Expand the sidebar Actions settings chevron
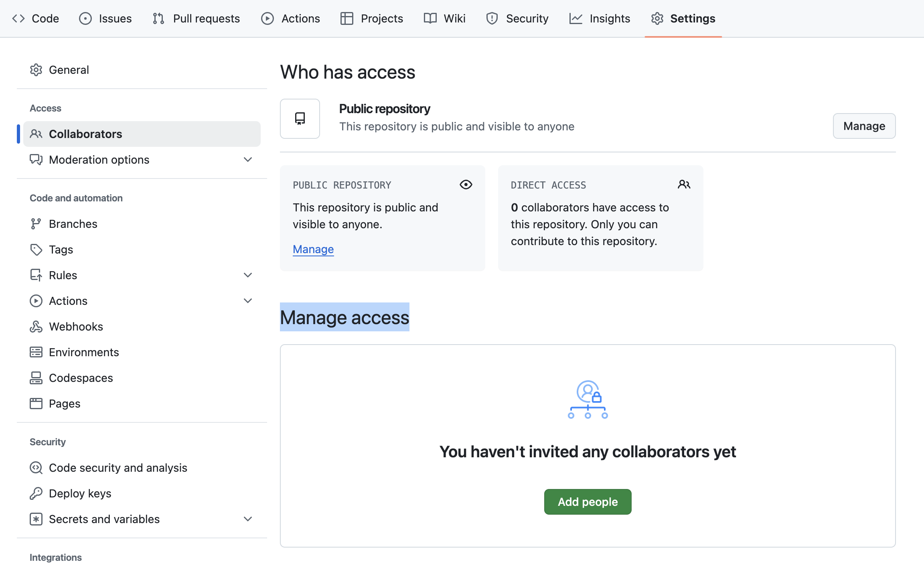The height and width of the screenshot is (564, 924). (248, 301)
